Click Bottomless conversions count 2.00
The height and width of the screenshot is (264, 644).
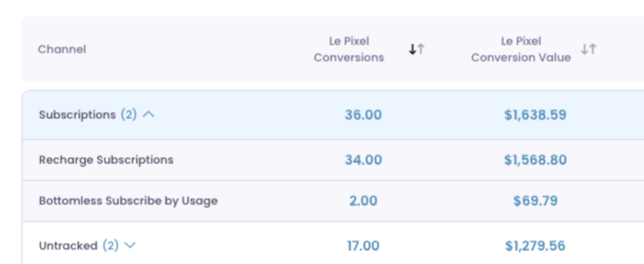click(363, 201)
